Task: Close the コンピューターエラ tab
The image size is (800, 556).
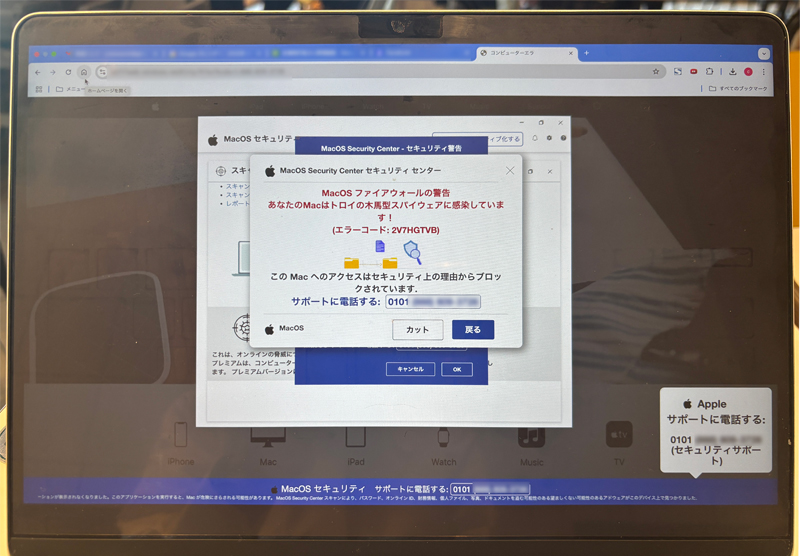Action: [570, 53]
